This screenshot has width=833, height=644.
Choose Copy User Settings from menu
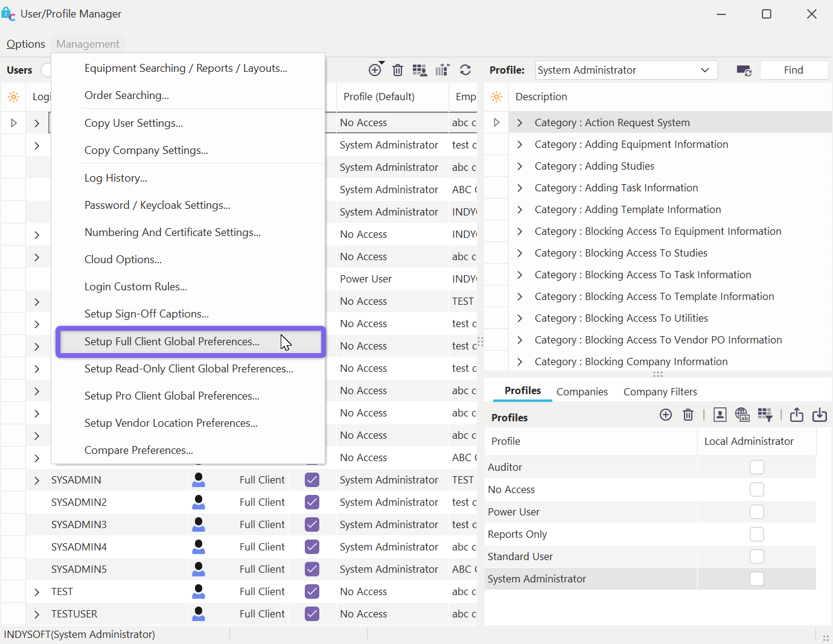pos(133,123)
